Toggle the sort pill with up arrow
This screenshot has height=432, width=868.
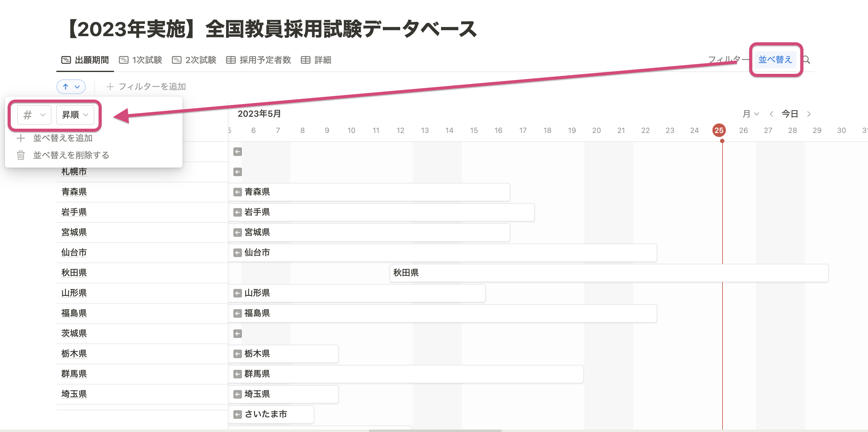pyautogui.click(x=71, y=87)
